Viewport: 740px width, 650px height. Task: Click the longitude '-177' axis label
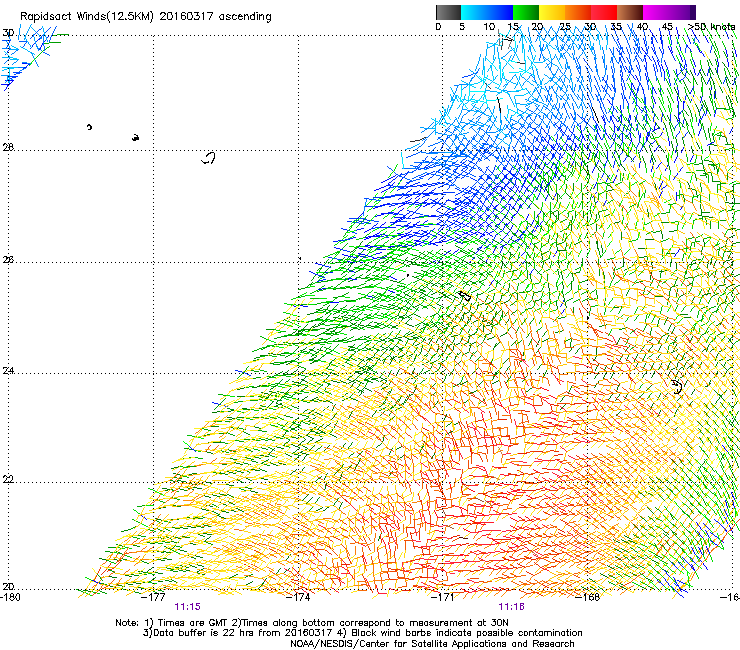[153, 597]
